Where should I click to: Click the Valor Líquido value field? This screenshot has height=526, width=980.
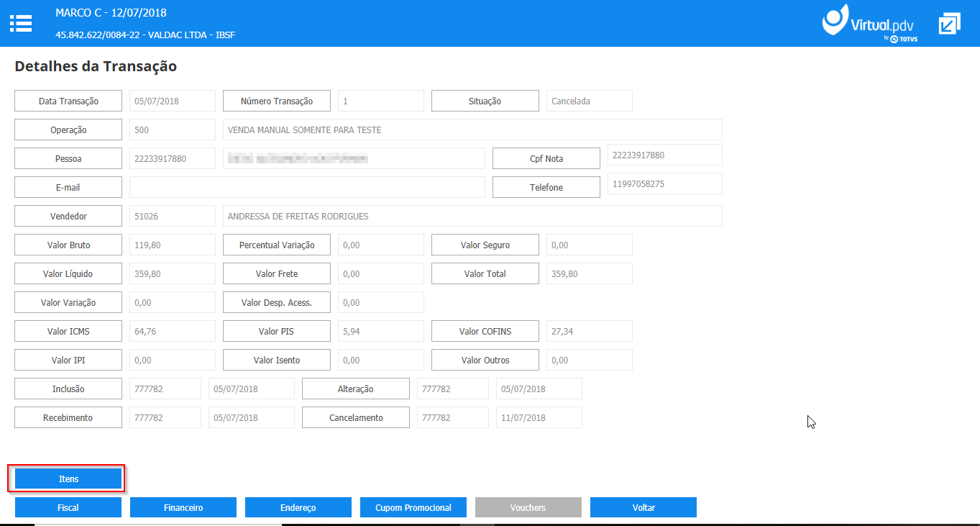coord(173,273)
